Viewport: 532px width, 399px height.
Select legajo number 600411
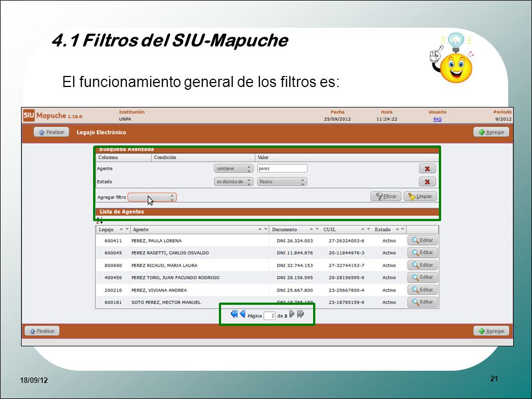pyautogui.click(x=113, y=241)
